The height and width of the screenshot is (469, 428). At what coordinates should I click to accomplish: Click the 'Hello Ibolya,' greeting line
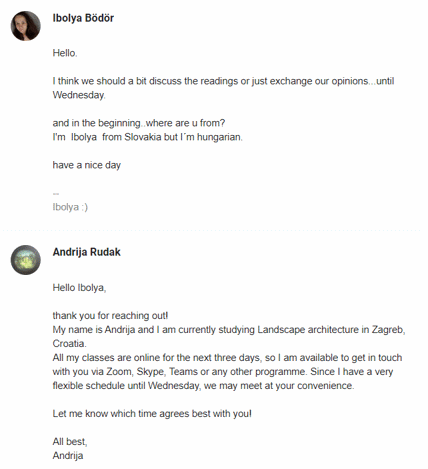[79, 288]
